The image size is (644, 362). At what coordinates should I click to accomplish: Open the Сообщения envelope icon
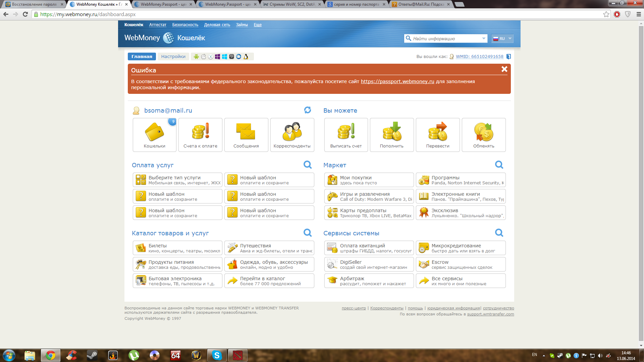click(246, 135)
